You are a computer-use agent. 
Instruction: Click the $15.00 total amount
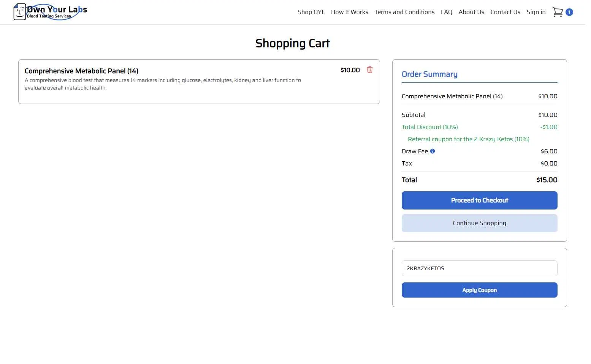(x=547, y=180)
